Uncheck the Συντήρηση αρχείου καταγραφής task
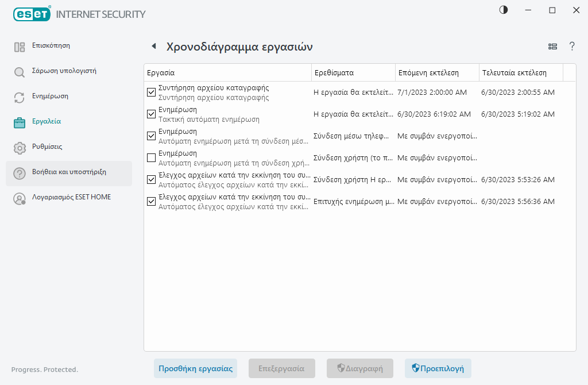The image size is (588, 385). (x=152, y=92)
